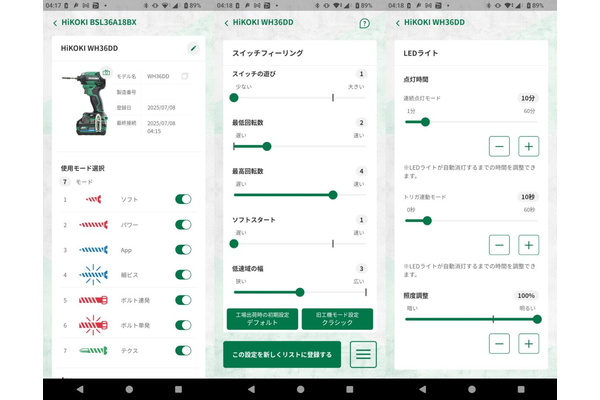Tap the 10秒 value badge
The height and width of the screenshot is (400, 600).
(528, 197)
